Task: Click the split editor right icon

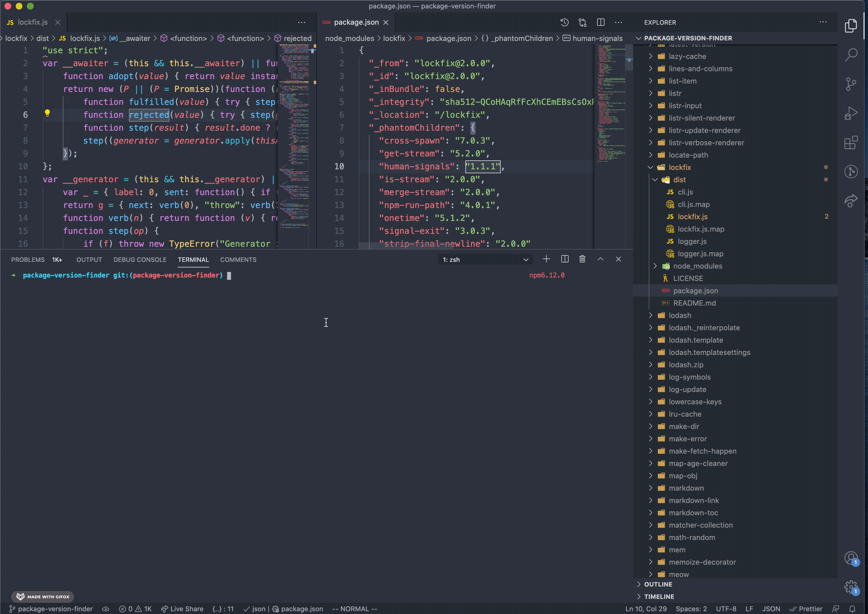Action: pos(600,22)
